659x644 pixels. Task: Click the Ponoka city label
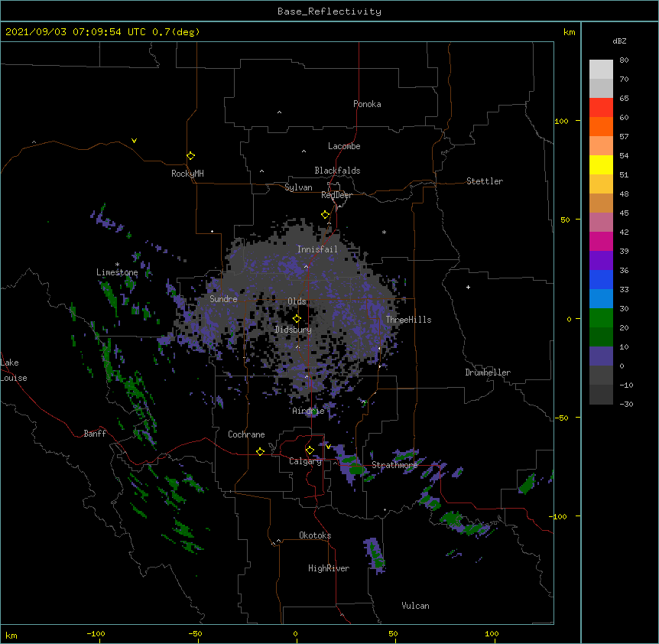[x=367, y=104]
